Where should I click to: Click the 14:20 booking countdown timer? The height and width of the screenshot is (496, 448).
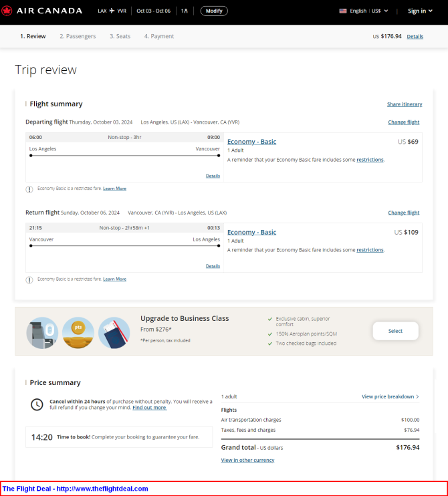pyautogui.click(x=41, y=437)
